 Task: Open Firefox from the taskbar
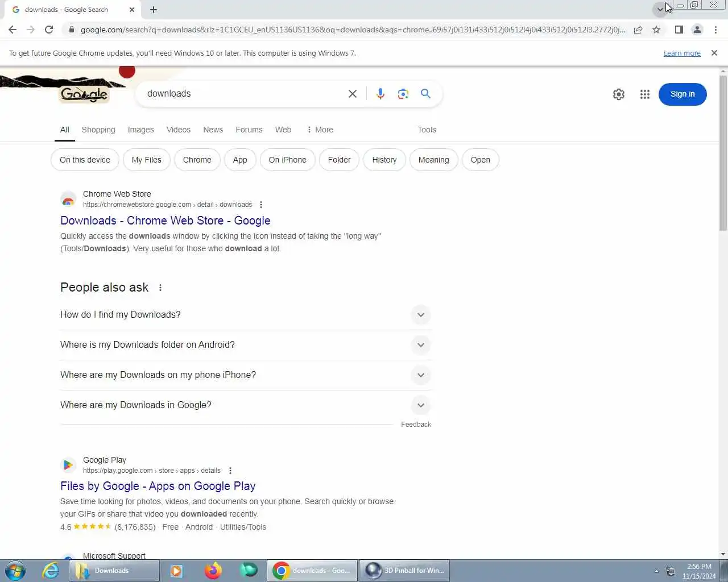pos(213,570)
